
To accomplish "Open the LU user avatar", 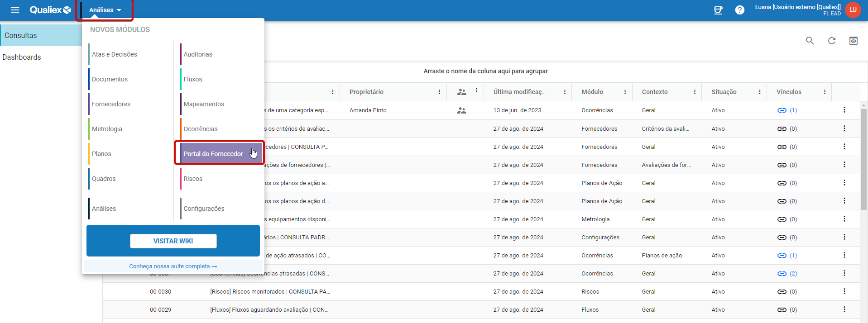I will [x=853, y=9].
